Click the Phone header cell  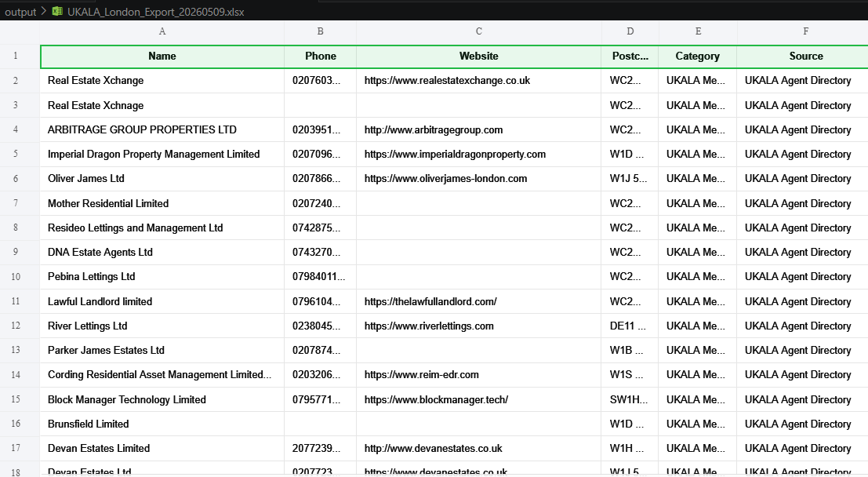(321, 56)
